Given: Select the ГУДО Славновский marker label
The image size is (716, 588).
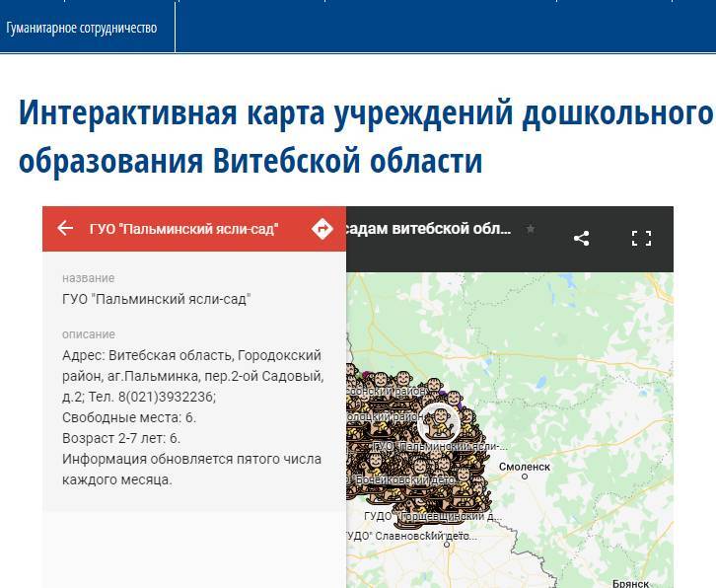Looking at the screenshot, I should click(412, 536).
